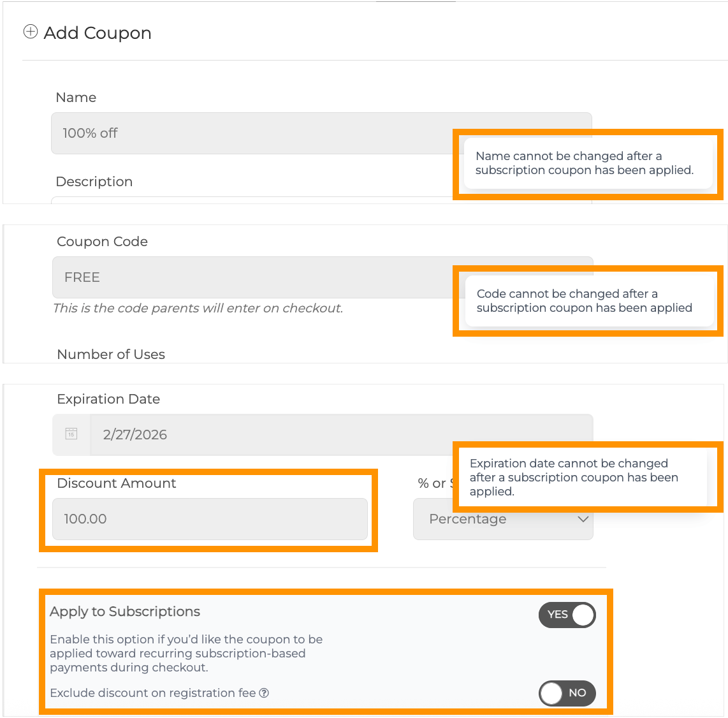Image resolution: width=728 pixels, height=718 pixels.
Task: Click the Description field label
Action: [x=94, y=182]
